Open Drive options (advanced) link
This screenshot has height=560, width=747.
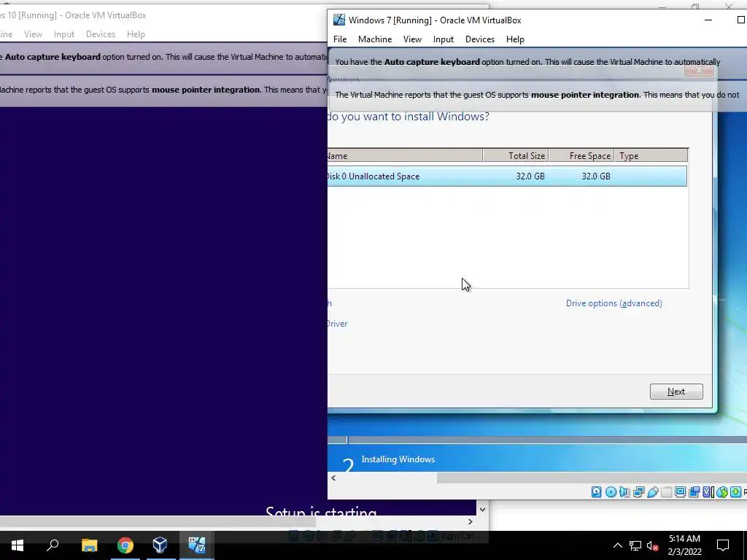(614, 303)
